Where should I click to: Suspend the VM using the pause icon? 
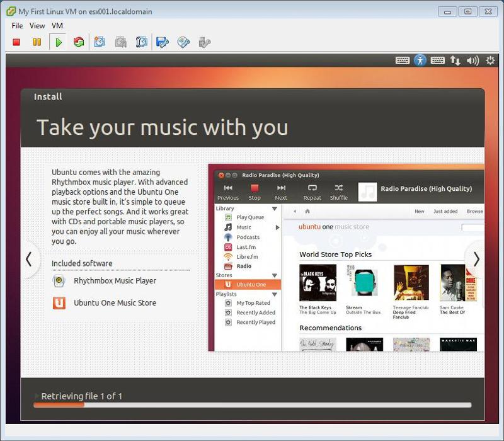point(37,42)
